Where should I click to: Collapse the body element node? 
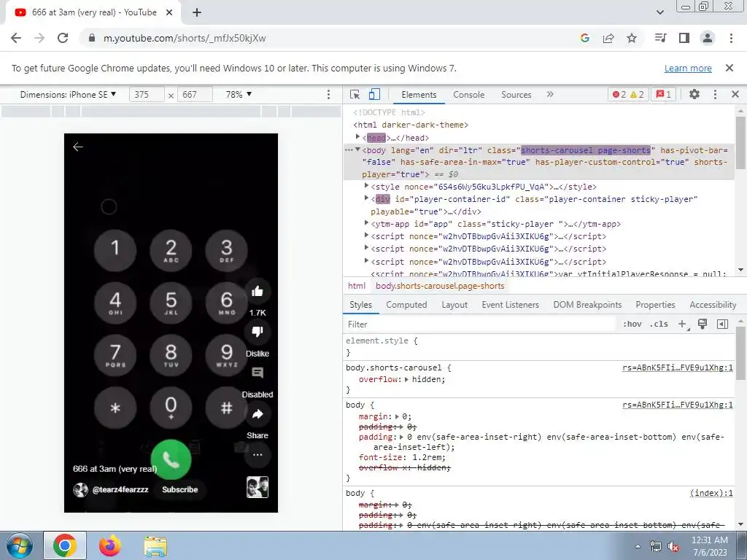click(357, 149)
